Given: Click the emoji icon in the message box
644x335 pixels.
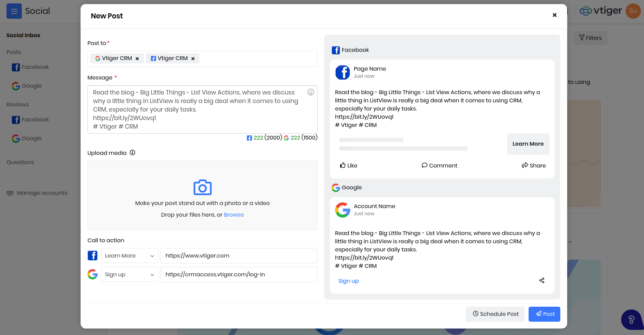Looking at the screenshot, I should (310, 92).
